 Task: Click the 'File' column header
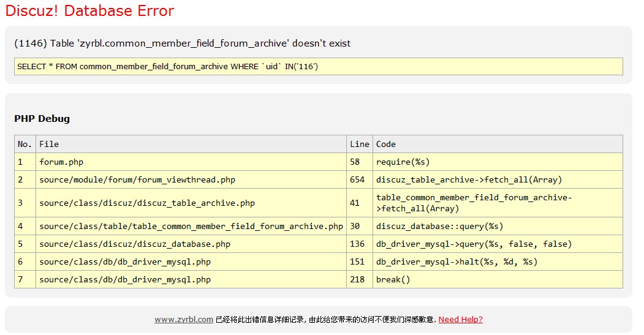point(191,144)
